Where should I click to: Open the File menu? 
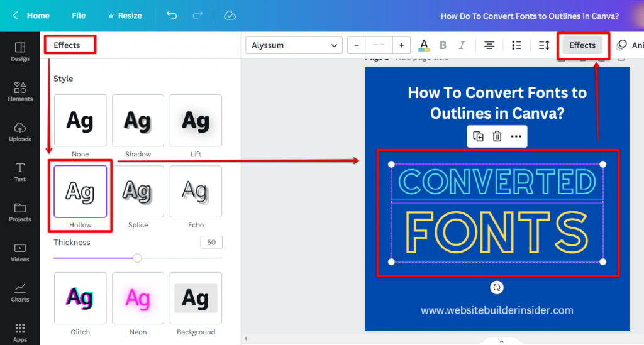[79, 16]
